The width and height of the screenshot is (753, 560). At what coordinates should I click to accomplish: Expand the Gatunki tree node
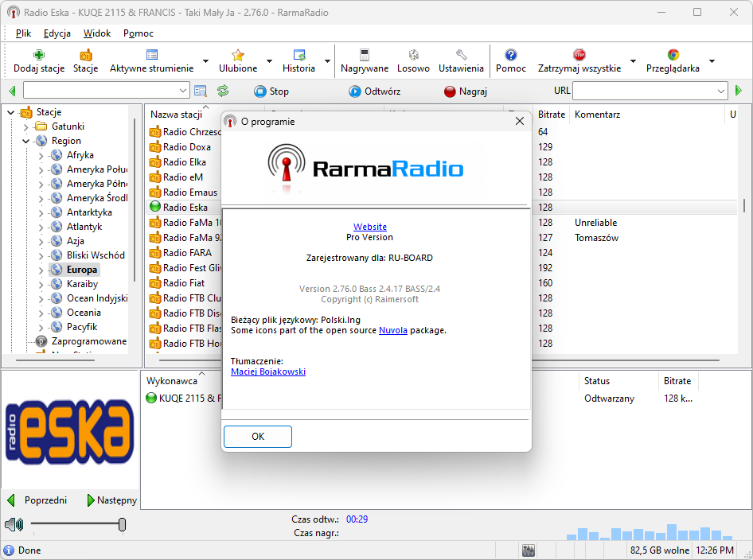pos(26,126)
